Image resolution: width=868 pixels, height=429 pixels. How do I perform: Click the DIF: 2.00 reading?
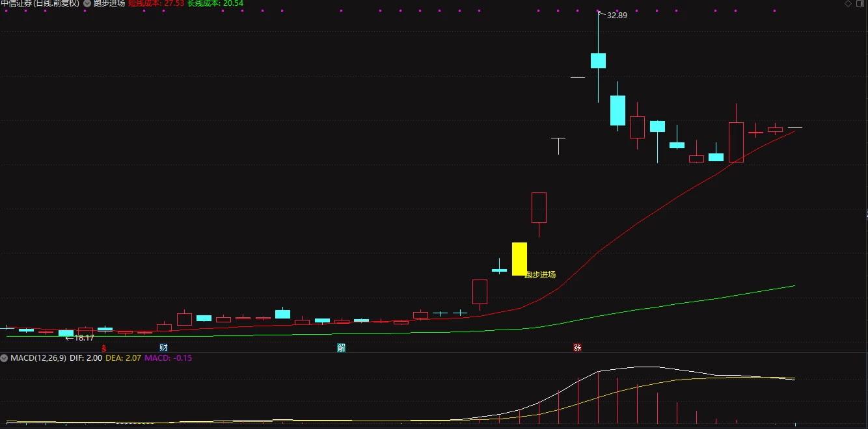tap(86, 358)
